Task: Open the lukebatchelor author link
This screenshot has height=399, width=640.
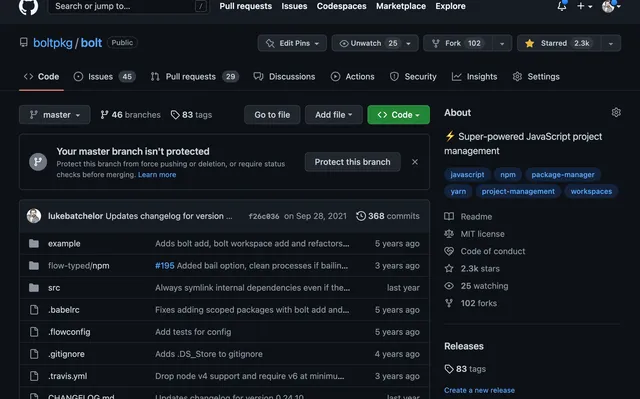Action: [x=75, y=216]
